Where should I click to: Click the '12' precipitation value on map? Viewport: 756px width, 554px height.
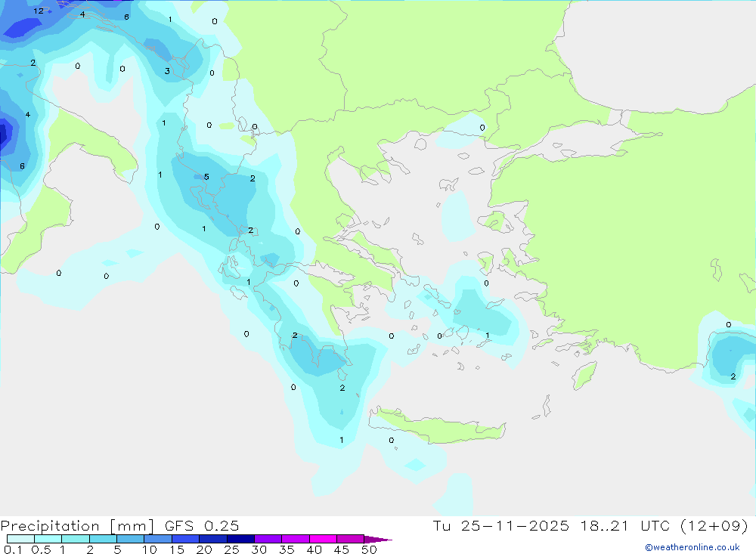39,11
